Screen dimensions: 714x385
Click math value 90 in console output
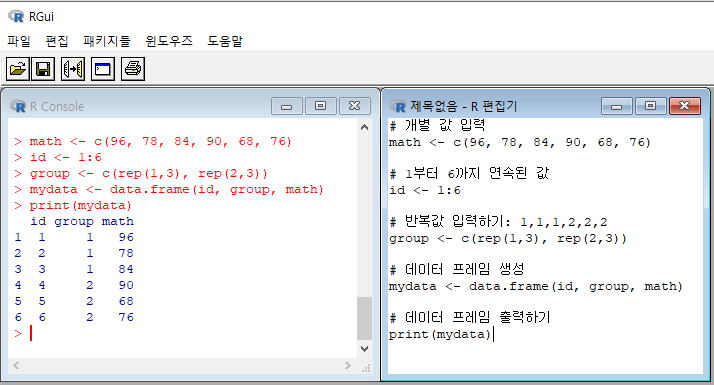click(x=126, y=285)
